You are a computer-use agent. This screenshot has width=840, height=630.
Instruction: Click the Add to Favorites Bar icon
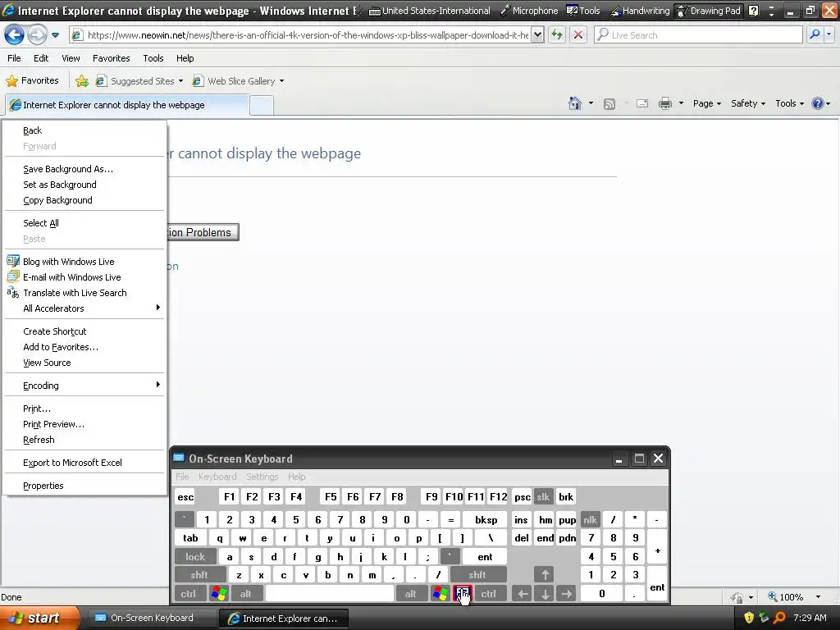coord(82,81)
